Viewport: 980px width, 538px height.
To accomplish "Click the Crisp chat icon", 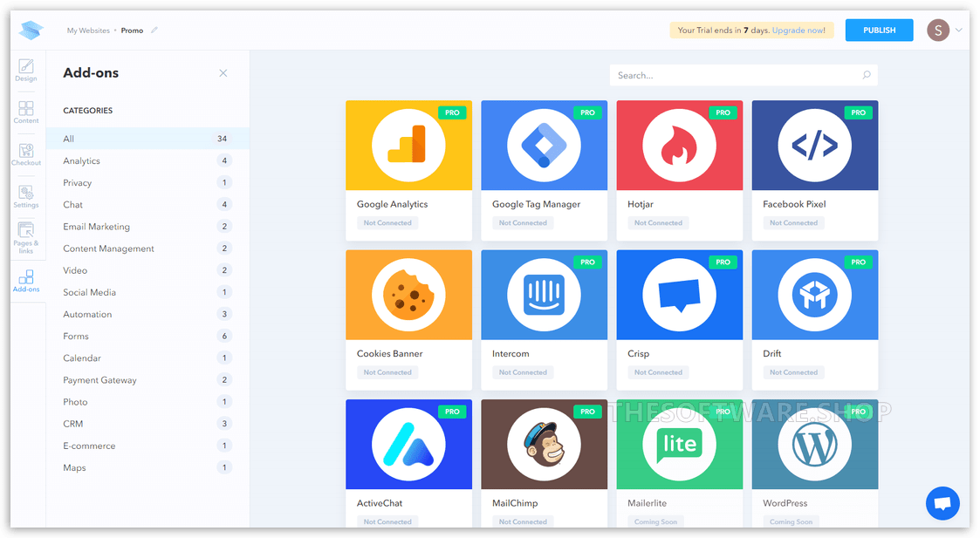I will tap(680, 295).
